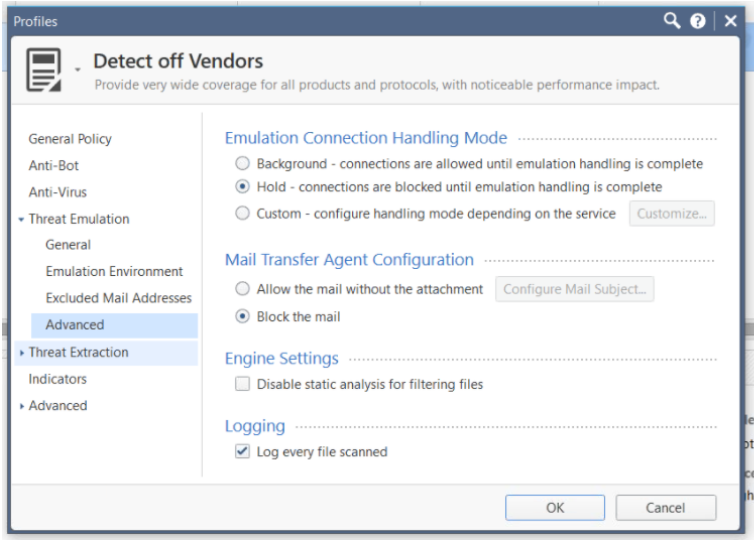Select Hold connection handling mode
The image size is (754, 540).
point(242,187)
